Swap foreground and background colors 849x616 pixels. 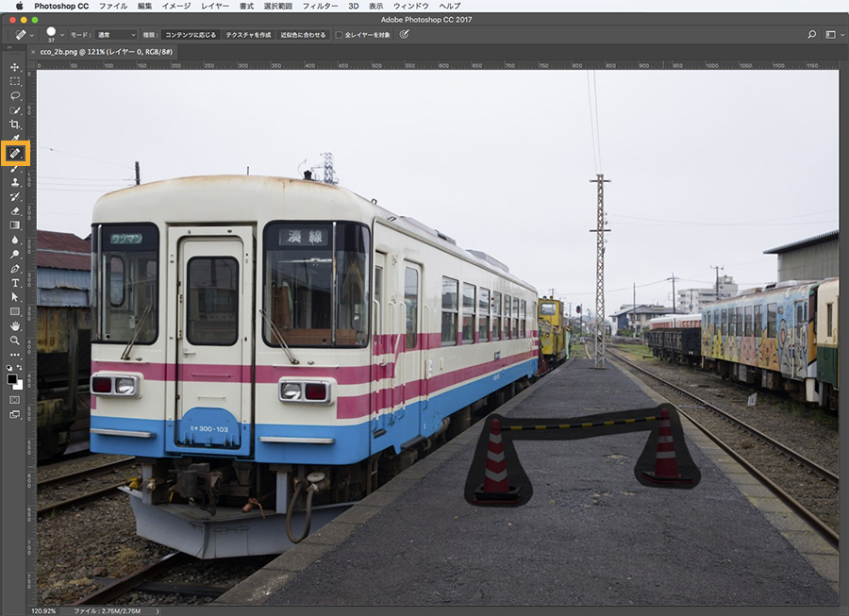tap(20, 368)
